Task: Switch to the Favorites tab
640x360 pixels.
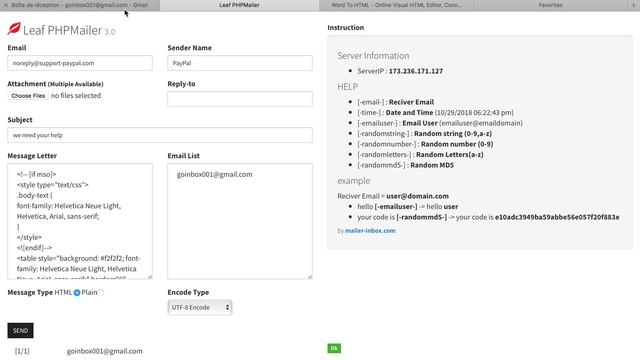Action: click(x=551, y=5)
